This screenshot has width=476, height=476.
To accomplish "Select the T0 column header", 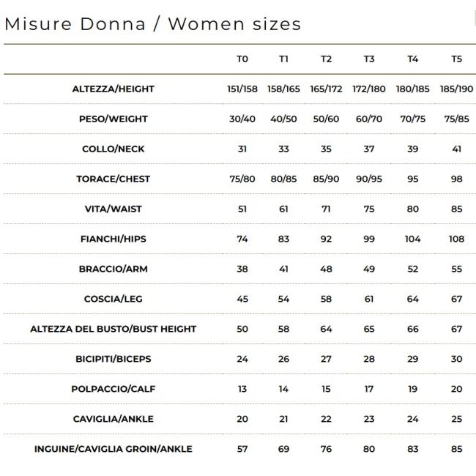I will pos(242,59).
